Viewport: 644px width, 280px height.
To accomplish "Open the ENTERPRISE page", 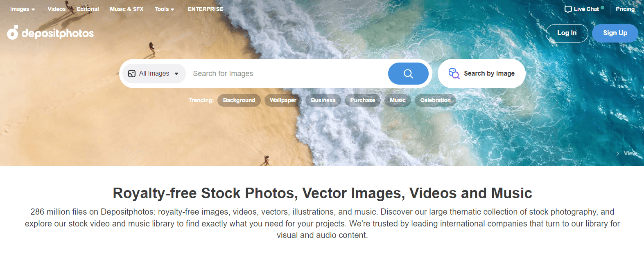I will coord(206,9).
